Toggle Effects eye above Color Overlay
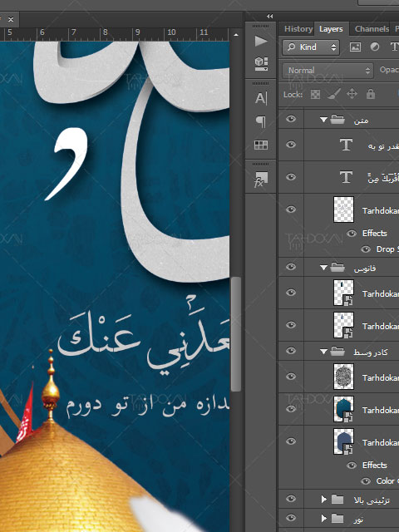 coord(352,465)
